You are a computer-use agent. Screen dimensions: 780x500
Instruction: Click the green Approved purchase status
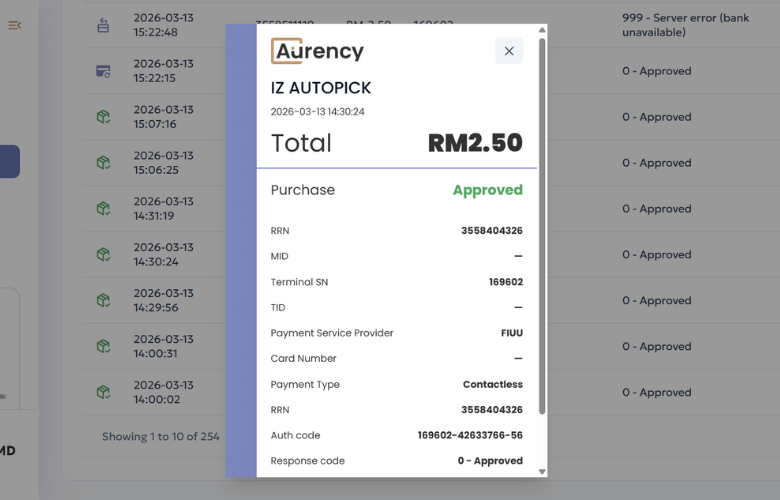tap(488, 190)
